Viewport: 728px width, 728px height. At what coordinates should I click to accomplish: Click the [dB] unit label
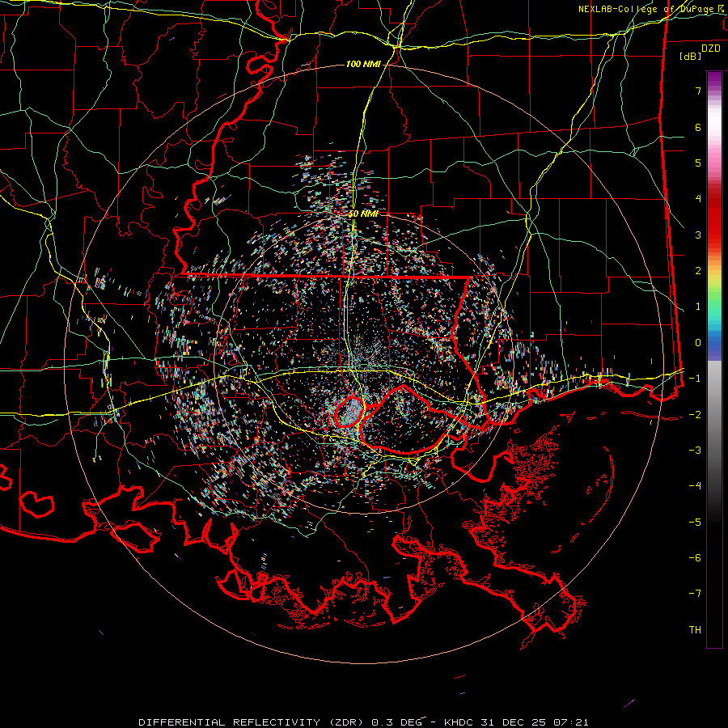[690, 56]
